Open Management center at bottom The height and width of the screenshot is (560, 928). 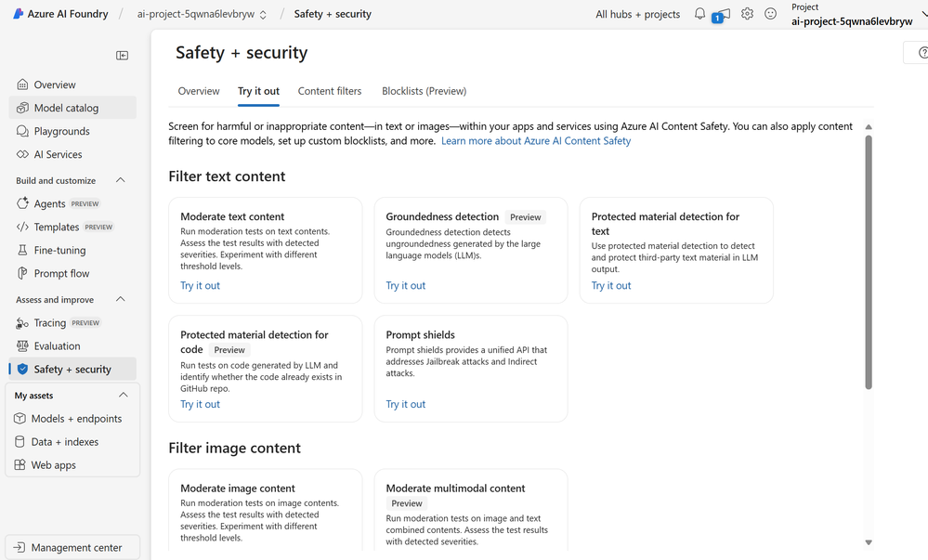(72, 548)
